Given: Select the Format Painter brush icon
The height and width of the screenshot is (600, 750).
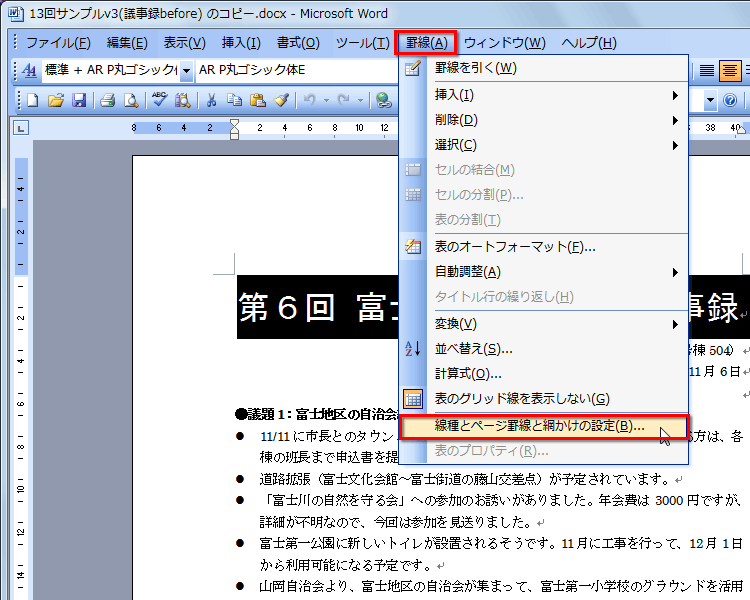Looking at the screenshot, I should [281, 100].
